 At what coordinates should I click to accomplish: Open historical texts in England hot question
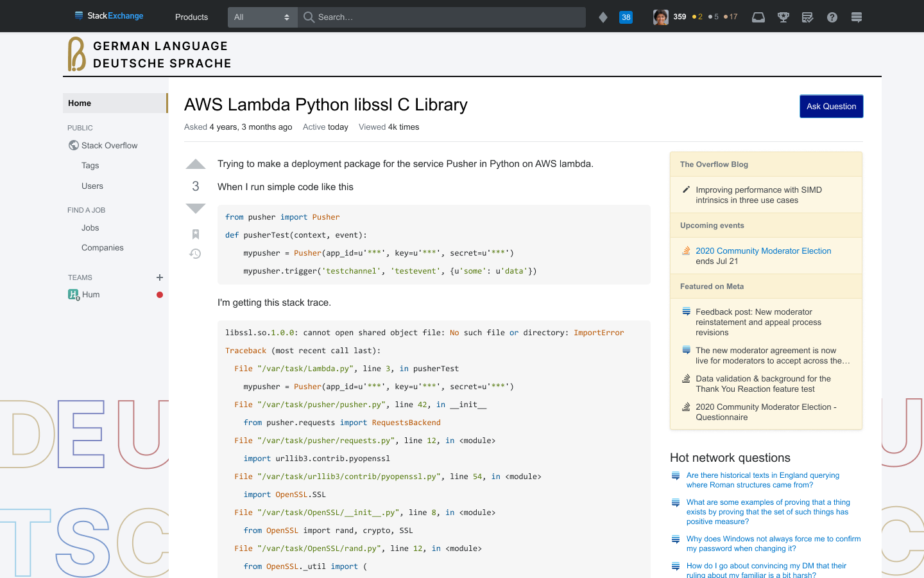(x=762, y=480)
